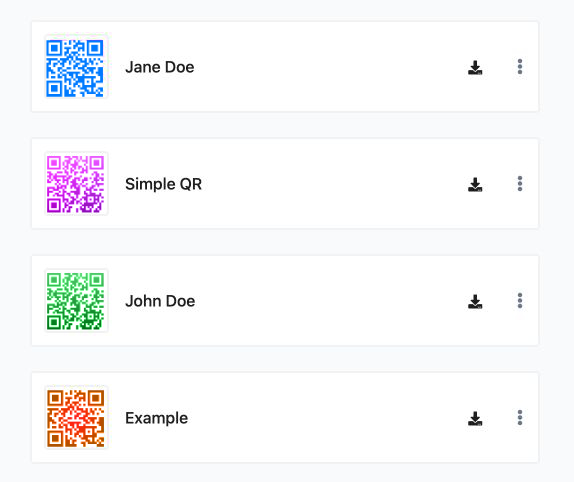Open the Simple QR entry name
The height and width of the screenshot is (482, 574).
163,184
